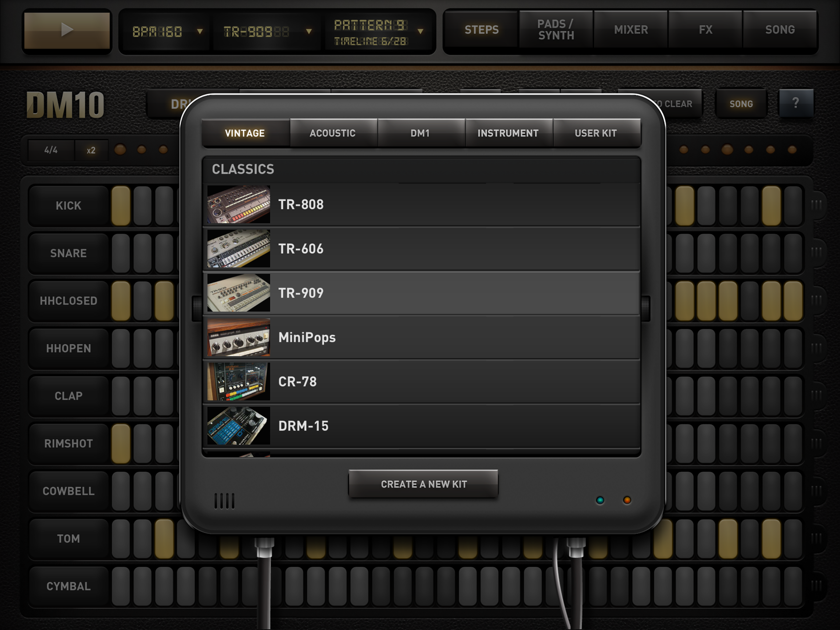Switch to the STEPS tab

coord(481,30)
